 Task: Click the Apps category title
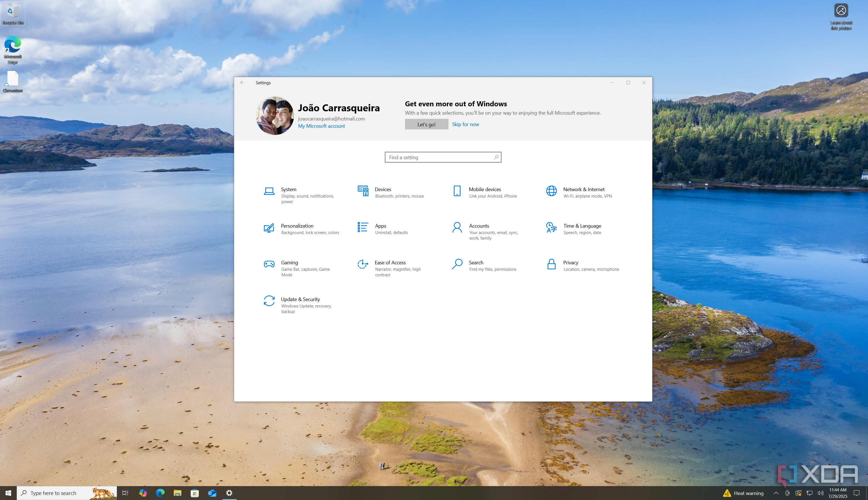[x=380, y=226]
